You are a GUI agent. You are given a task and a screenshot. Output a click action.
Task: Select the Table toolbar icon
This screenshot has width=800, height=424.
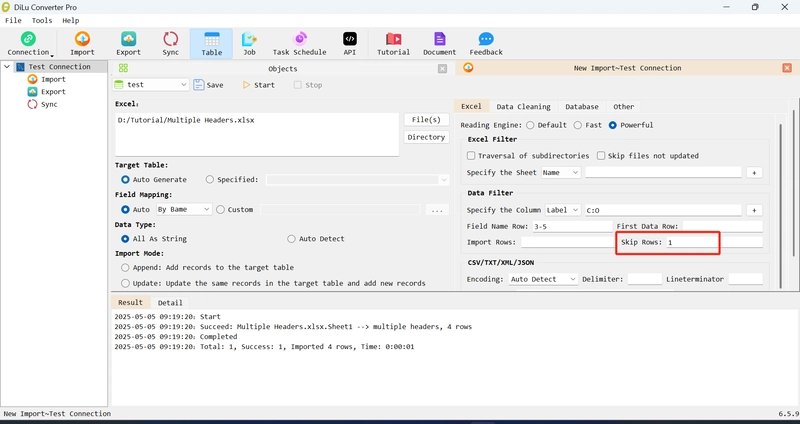pos(211,43)
